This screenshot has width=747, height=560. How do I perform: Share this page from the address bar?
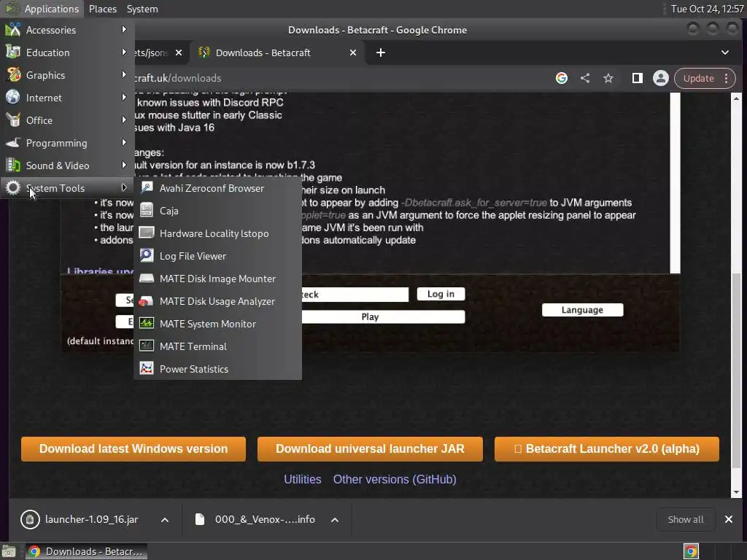[585, 78]
